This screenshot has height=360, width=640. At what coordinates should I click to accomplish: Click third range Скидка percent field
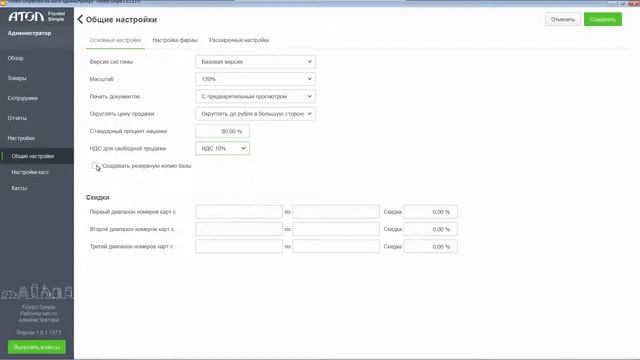click(x=430, y=247)
